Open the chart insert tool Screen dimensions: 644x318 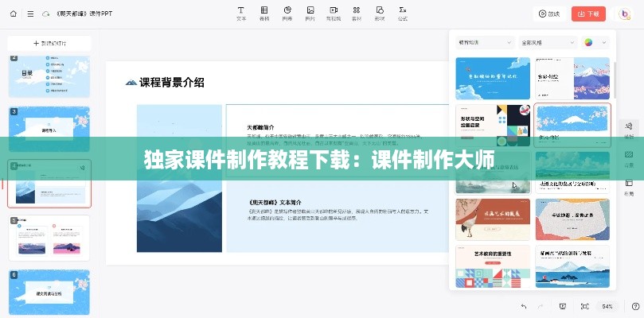pyautogui.click(x=287, y=14)
